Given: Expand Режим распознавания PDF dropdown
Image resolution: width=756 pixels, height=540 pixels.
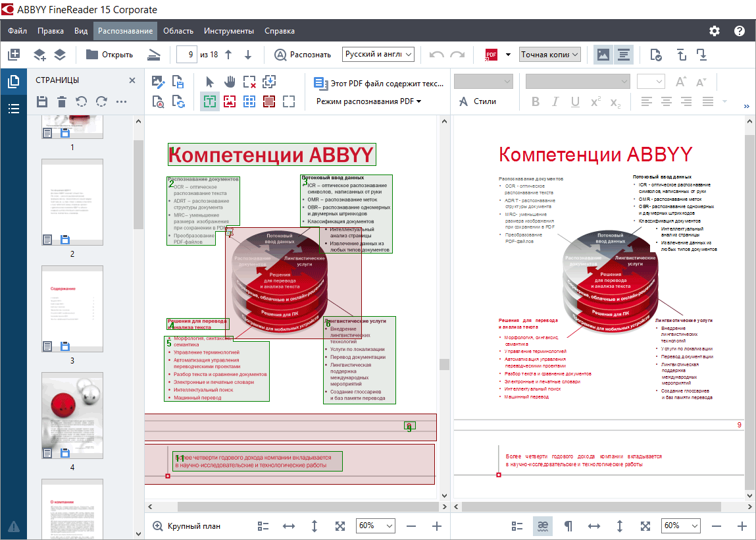Looking at the screenshot, I should tap(368, 101).
